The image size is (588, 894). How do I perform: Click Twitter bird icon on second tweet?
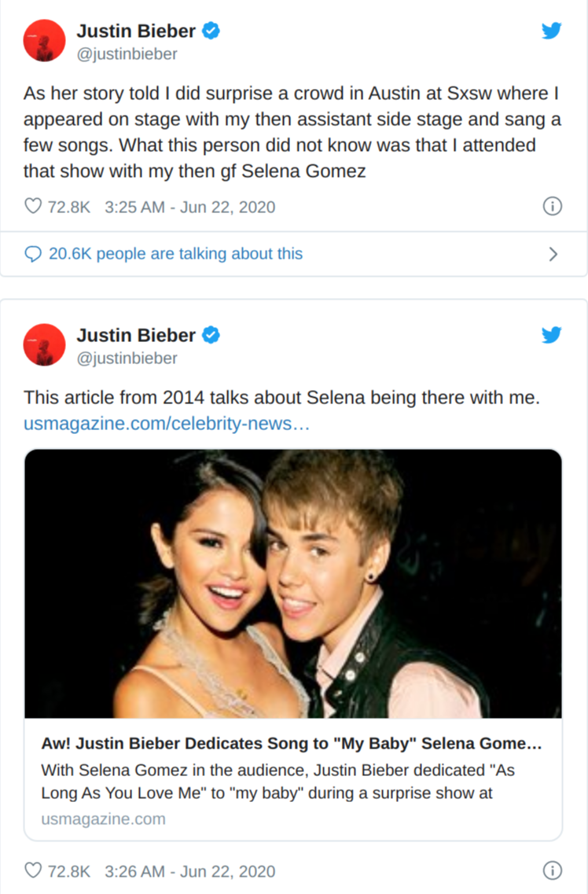coord(552,335)
